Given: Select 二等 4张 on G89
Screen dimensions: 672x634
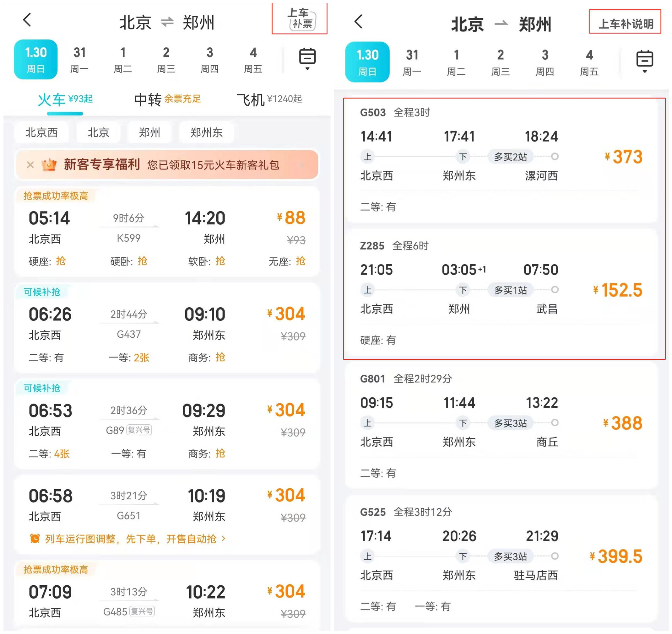Looking at the screenshot, I should point(49,454).
